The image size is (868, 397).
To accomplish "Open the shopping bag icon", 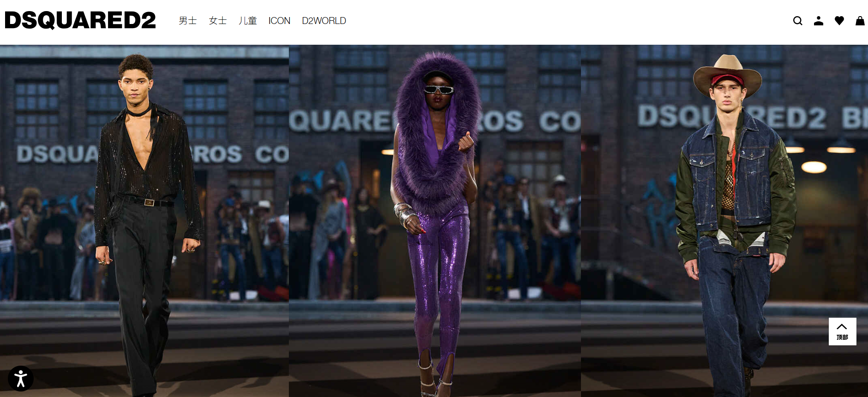I will point(860,21).
